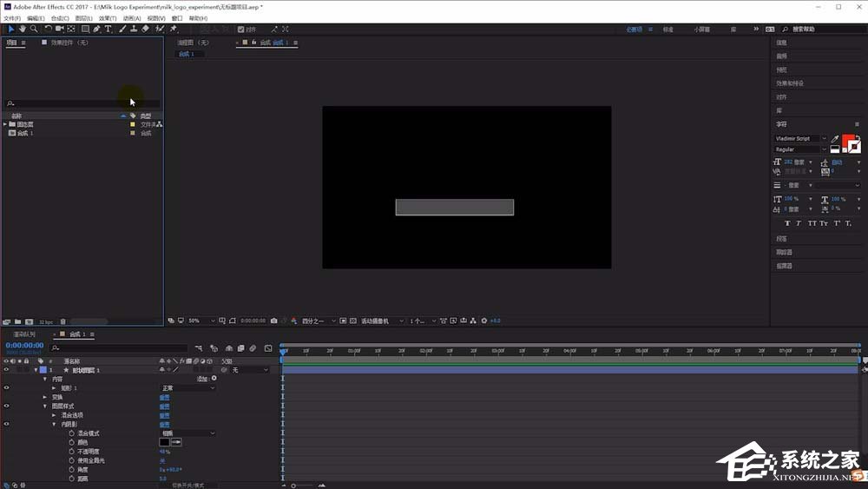The image size is (868, 489).
Task: Select the Pen tool
Action: pos(96,29)
